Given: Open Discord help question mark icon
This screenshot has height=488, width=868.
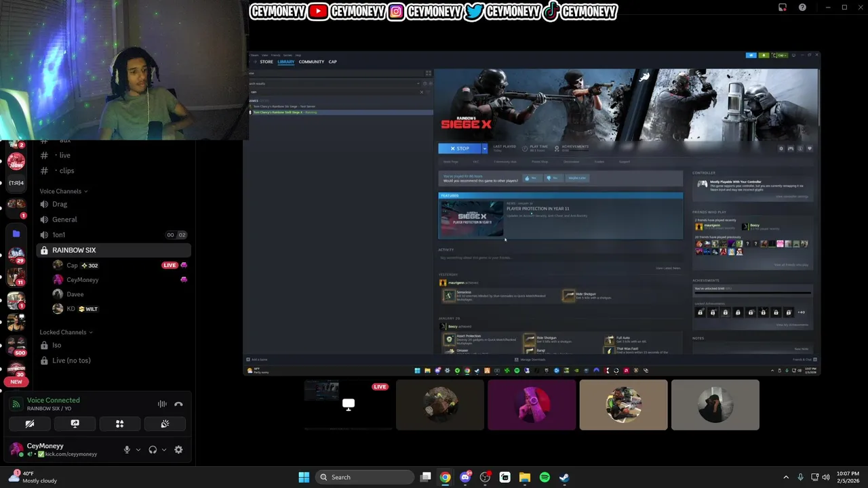Looking at the screenshot, I should [x=802, y=7].
